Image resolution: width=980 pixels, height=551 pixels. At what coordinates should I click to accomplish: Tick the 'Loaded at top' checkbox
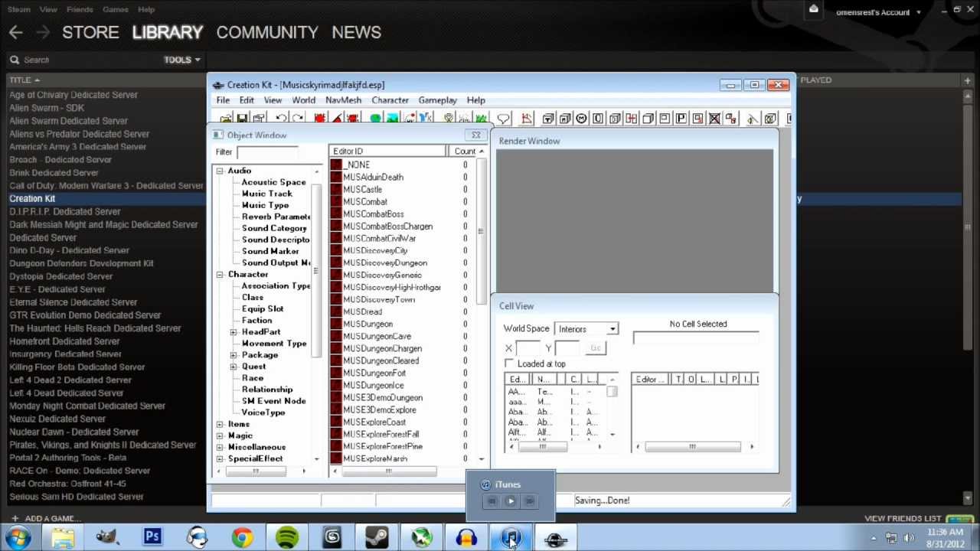point(509,364)
